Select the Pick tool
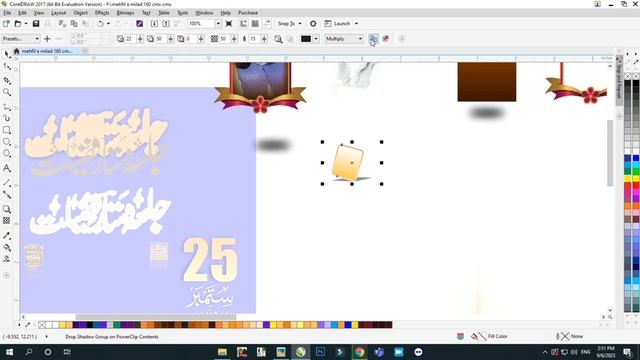640x360 pixels. pyautogui.click(x=7, y=54)
